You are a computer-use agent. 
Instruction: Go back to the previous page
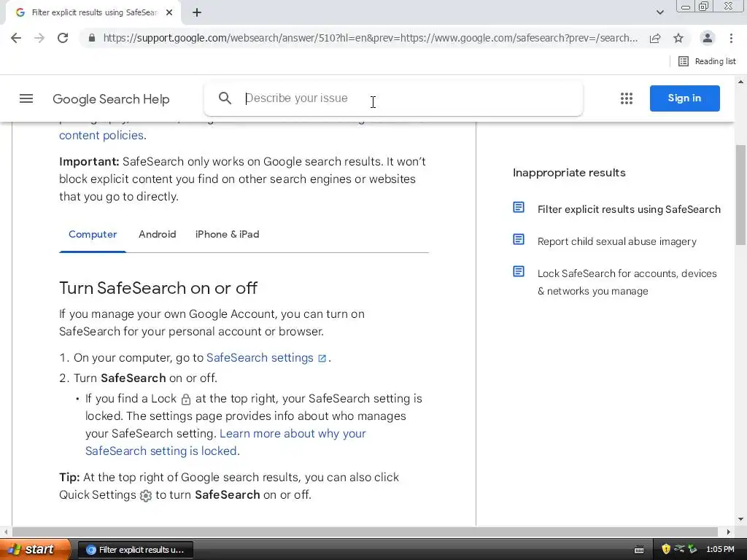tap(16, 38)
